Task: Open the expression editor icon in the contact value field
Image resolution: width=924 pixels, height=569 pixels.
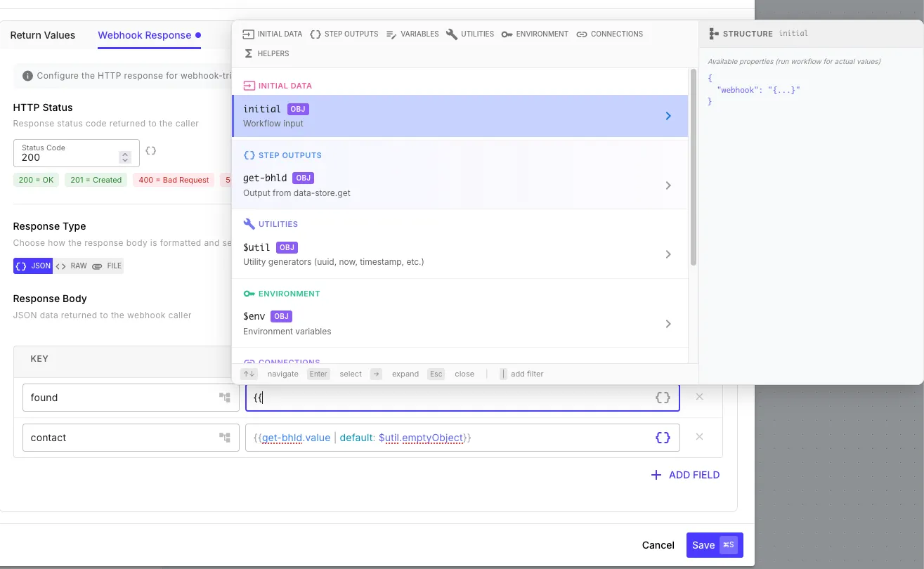Action: click(x=661, y=437)
